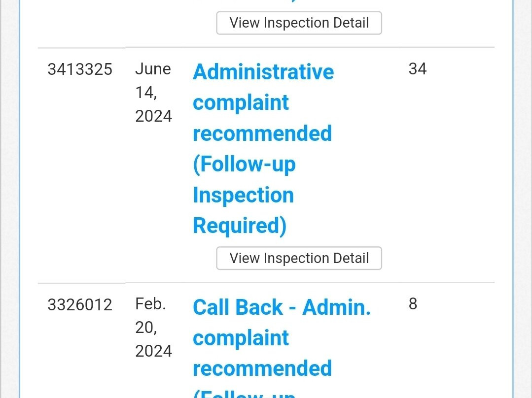Click the June 14, 2024 inspection date

click(153, 93)
